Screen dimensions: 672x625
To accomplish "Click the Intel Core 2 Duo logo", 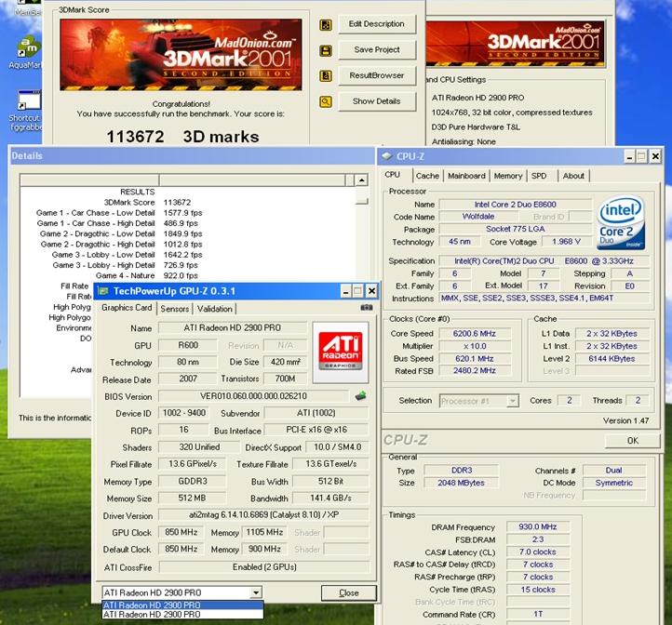I will point(621,223).
